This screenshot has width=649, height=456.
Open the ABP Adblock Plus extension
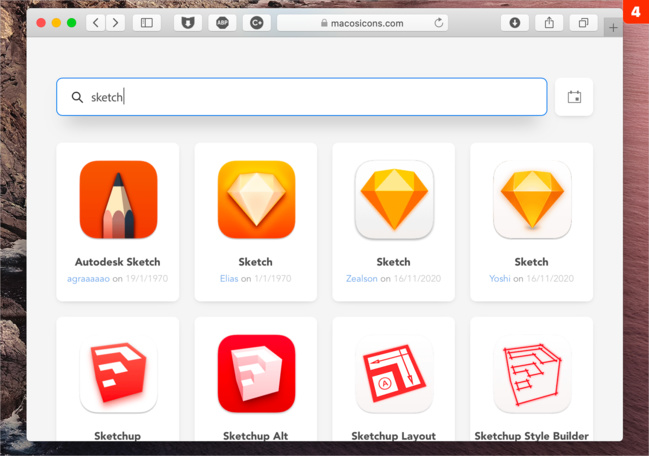coord(222,23)
